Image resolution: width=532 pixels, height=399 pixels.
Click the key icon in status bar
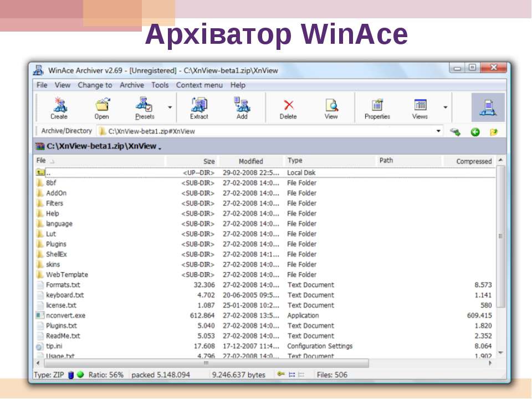(281, 374)
